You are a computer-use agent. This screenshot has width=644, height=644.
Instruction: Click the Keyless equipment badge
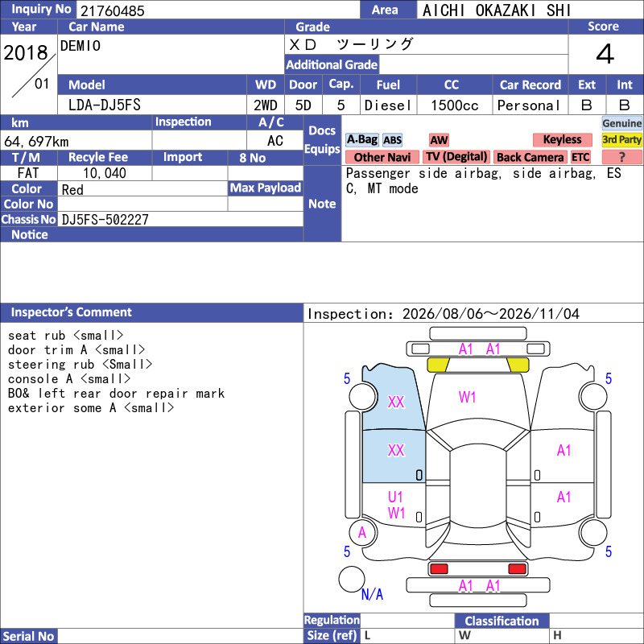562,139
